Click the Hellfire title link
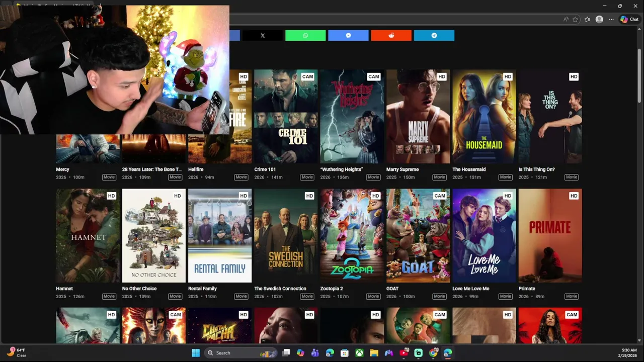644x362 pixels. (x=196, y=169)
